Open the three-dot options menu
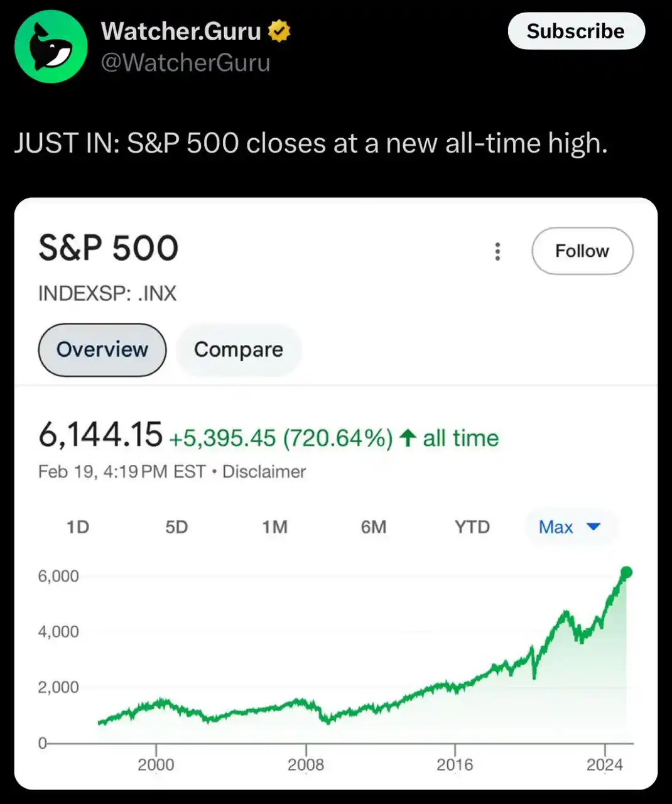This screenshot has width=672, height=804. (x=497, y=251)
